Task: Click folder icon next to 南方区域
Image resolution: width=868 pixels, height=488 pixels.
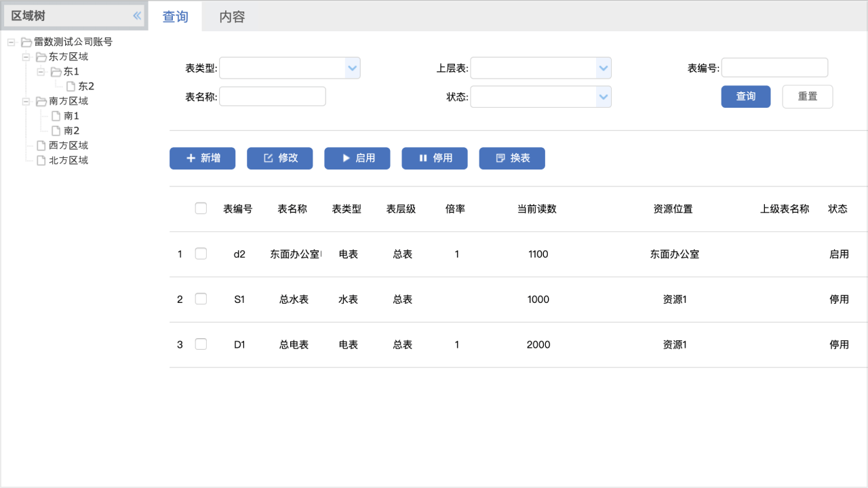Action: tap(41, 102)
